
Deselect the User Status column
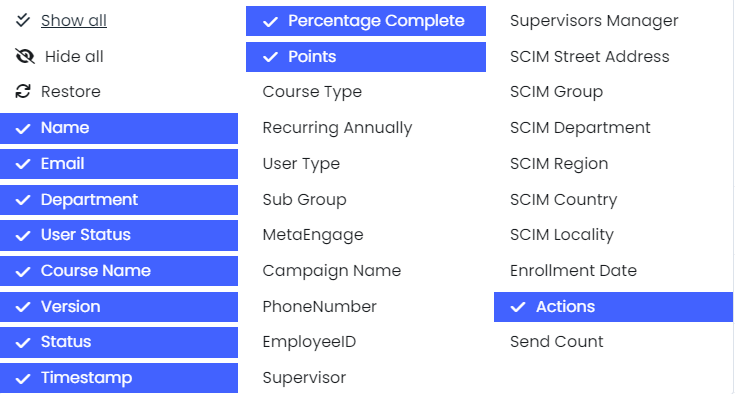[119, 235]
